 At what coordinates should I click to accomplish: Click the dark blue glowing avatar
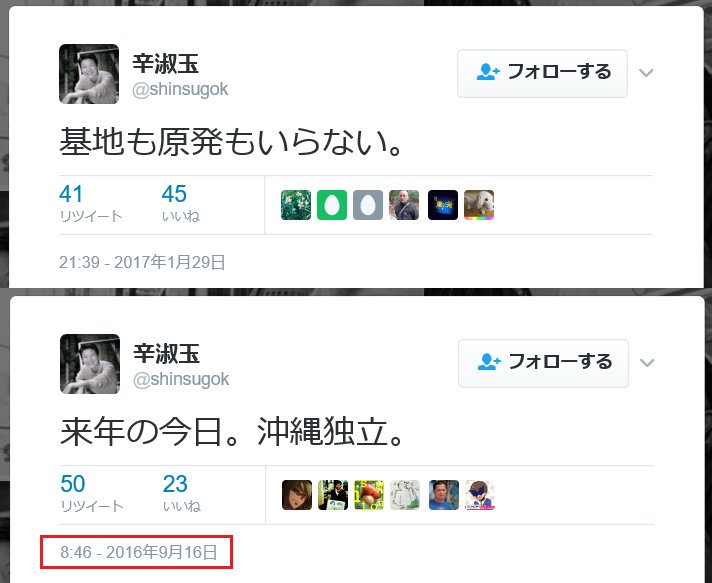point(443,205)
